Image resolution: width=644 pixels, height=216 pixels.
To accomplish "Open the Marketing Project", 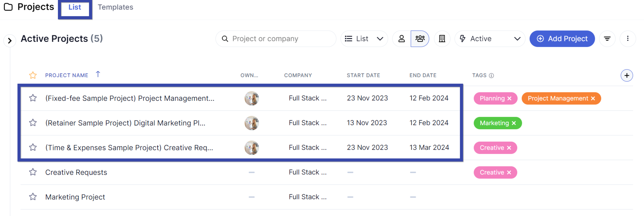I will point(75,197).
